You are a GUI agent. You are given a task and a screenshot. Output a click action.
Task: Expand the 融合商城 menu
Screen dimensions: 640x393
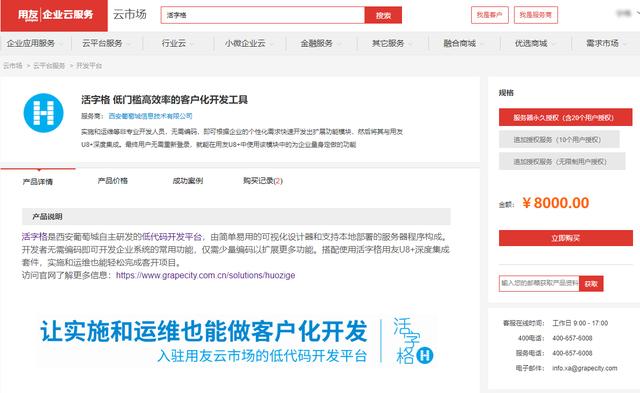pos(463,43)
